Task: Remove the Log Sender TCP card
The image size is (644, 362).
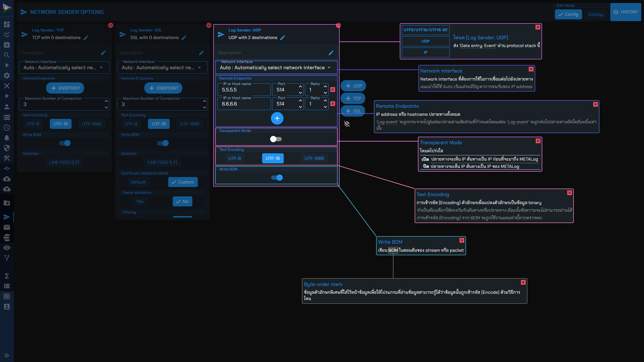Action: click(x=111, y=25)
